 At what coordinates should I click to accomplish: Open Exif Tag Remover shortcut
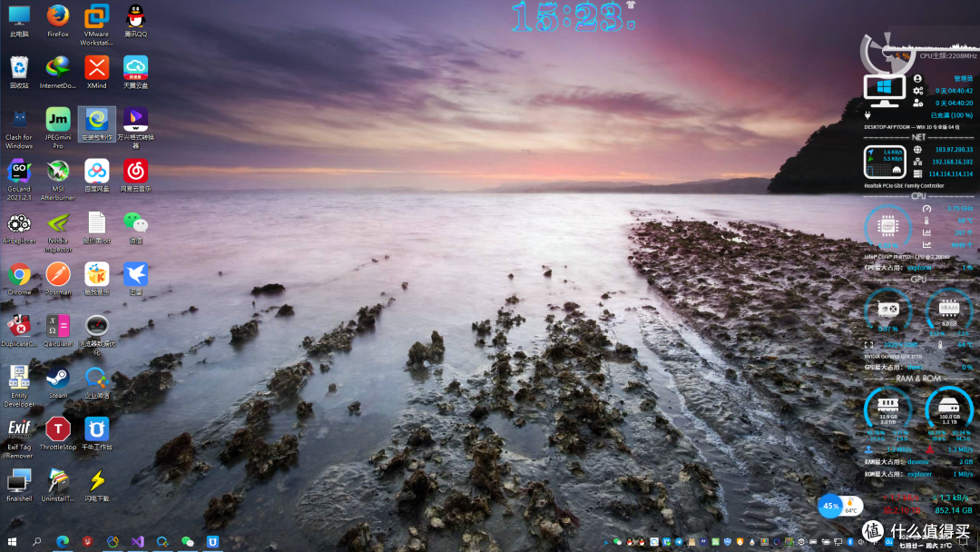pos(19,439)
